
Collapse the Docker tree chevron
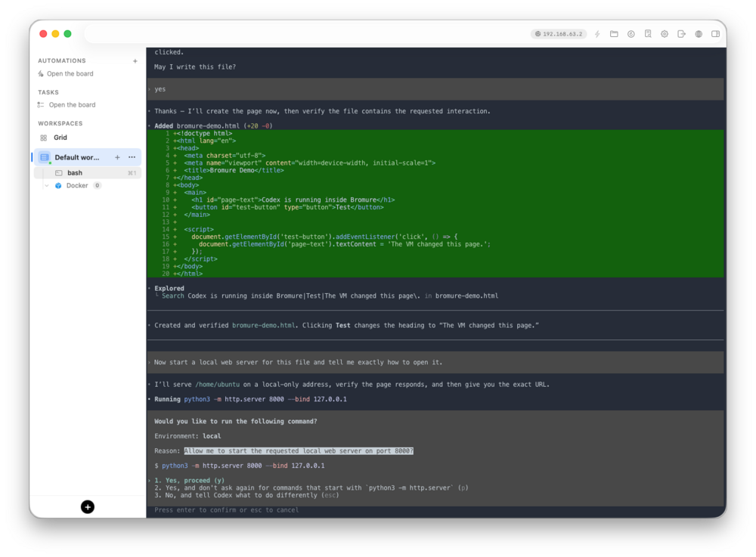coord(47,185)
